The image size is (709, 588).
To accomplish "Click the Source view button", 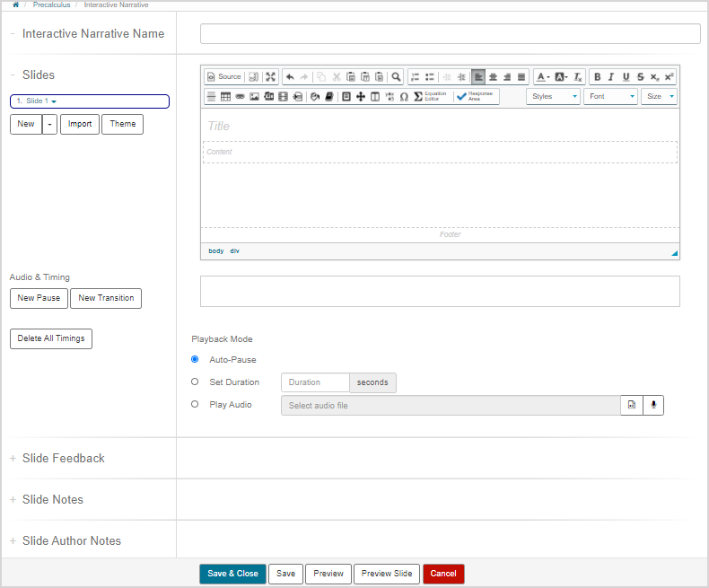I will (224, 77).
